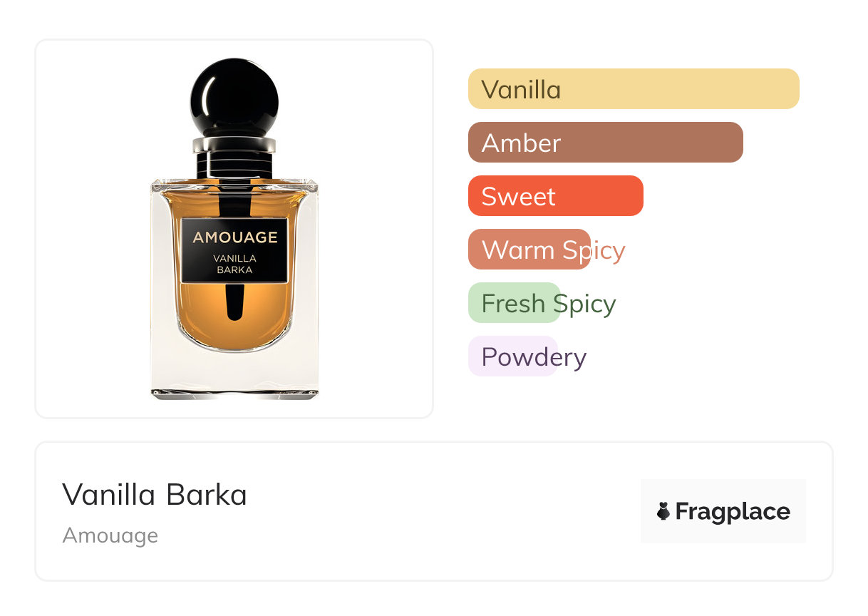Click the black dipstick below the bottle label

coord(234,302)
